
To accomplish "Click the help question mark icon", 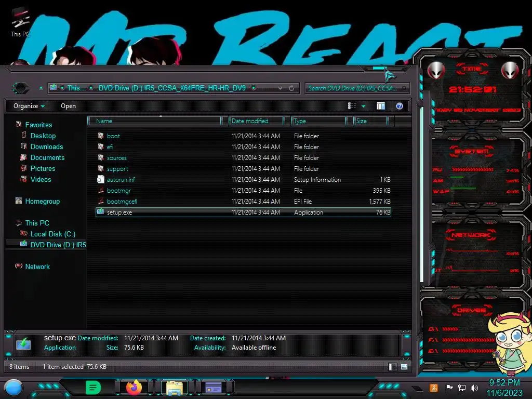I will (400, 106).
